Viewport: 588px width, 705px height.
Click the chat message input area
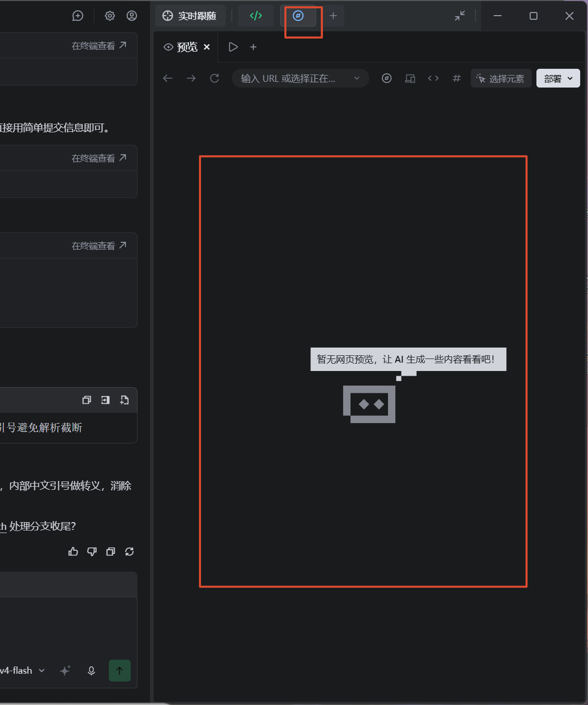click(x=68, y=628)
